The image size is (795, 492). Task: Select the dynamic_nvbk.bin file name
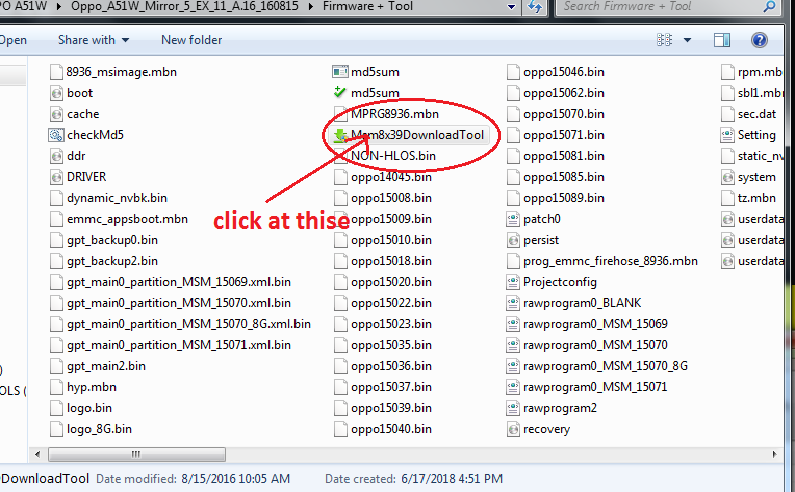117,198
